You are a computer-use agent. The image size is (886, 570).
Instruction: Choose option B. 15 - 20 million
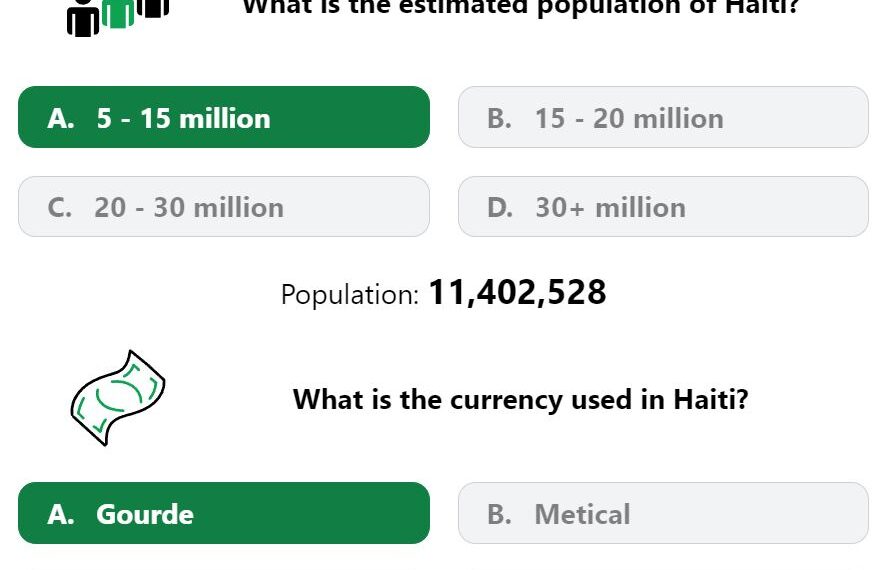pyautogui.click(x=663, y=118)
